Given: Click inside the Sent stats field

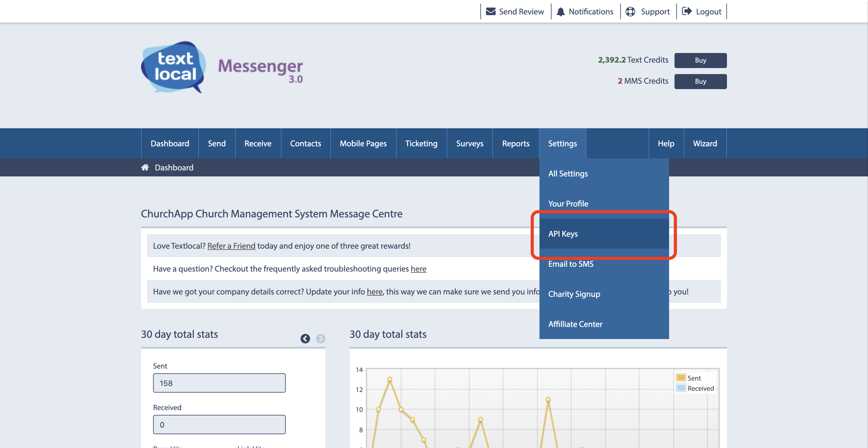Looking at the screenshot, I should coord(219,383).
